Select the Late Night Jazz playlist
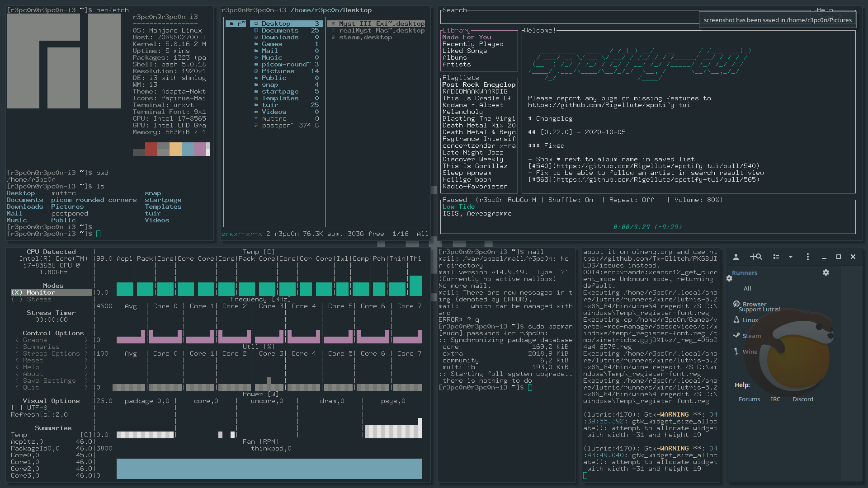Screen dimensions: 868x488 473,152
